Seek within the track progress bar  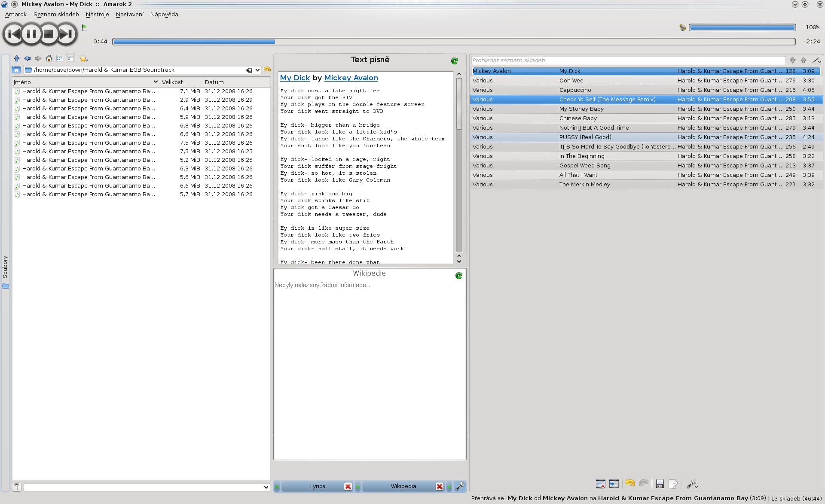pyautogui.click(x=454, y=42)
